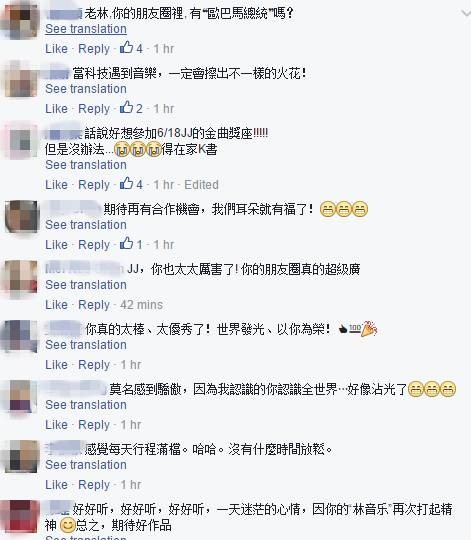Like the comment about 金曲獎座
This screenshot has width=471, height=540.
point(56,185)
